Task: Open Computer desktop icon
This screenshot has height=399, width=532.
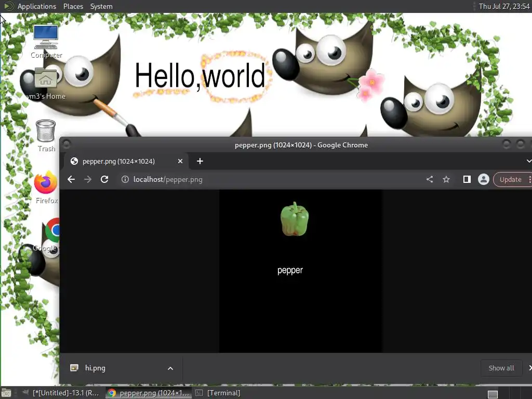Action: pyautogui.click(x=46, y=42)
